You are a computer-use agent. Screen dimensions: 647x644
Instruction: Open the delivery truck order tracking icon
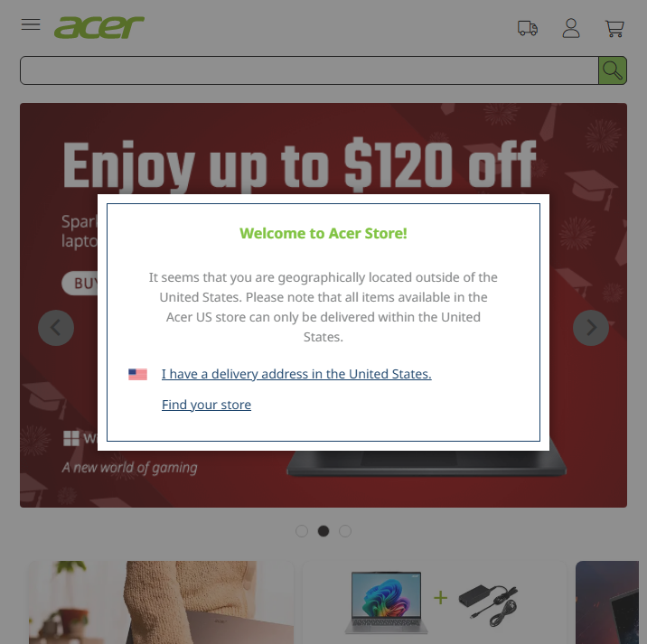click(528, 29)
